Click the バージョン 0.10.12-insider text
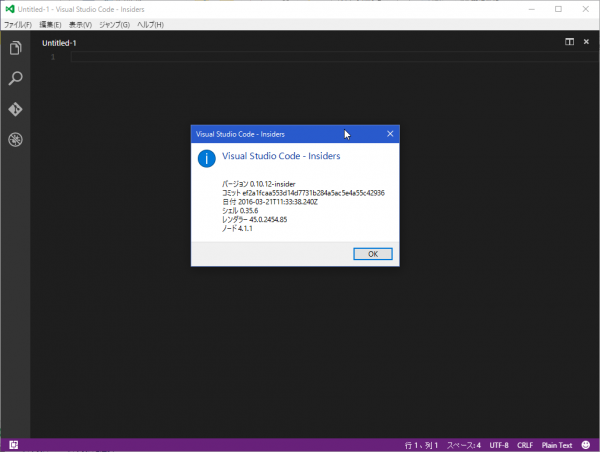This screenshot has height=452, width=600. pos(259,184)
